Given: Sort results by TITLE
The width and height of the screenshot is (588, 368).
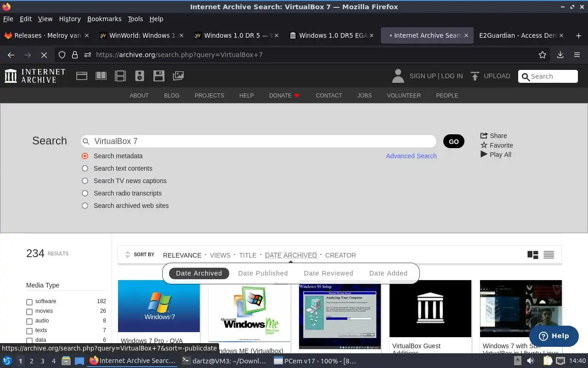Looking at the screenshot, I should (x=248, y=255).
